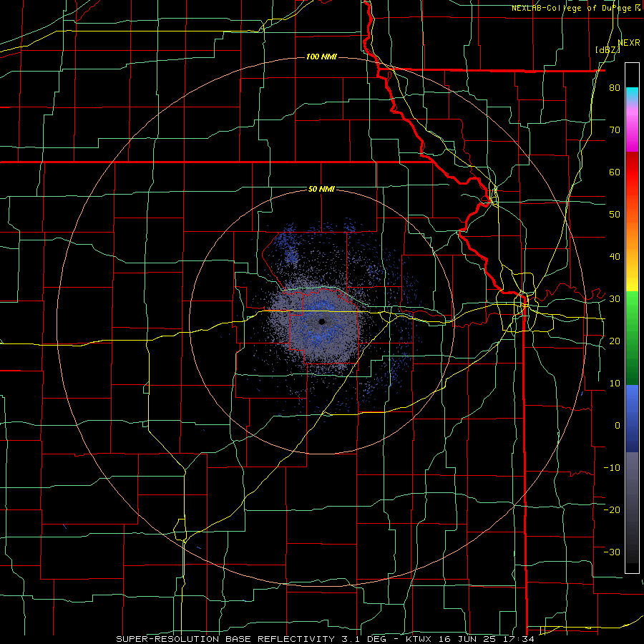644x644 pixels.
Task: Click the 70 value on the dBZ scale
Action: tap(615, 130)
